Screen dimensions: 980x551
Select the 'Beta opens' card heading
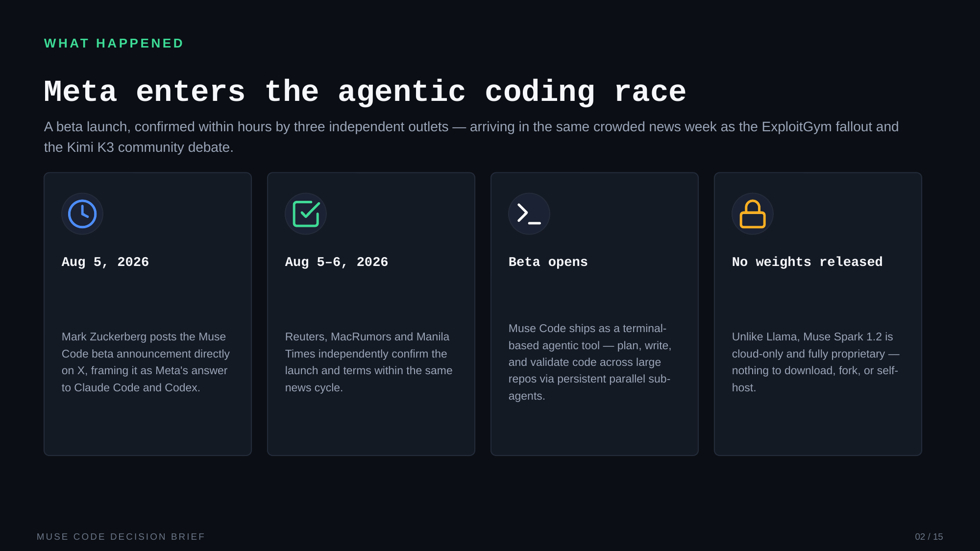tap(548, 262)
